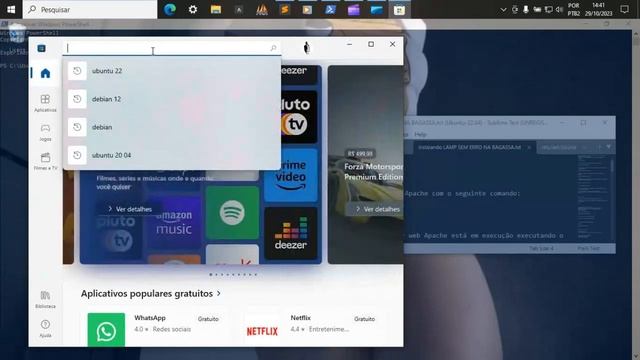Select the first carousel page dot

pos(211,275)
